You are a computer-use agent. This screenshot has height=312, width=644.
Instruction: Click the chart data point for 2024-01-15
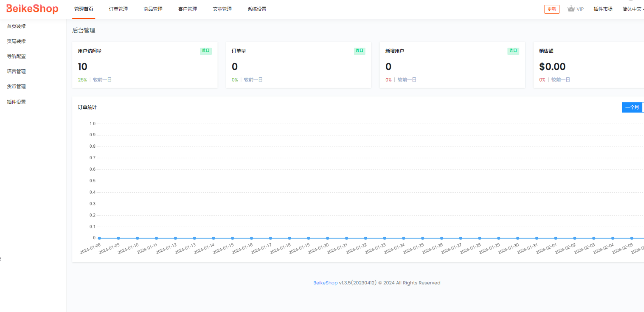[232, 238]
